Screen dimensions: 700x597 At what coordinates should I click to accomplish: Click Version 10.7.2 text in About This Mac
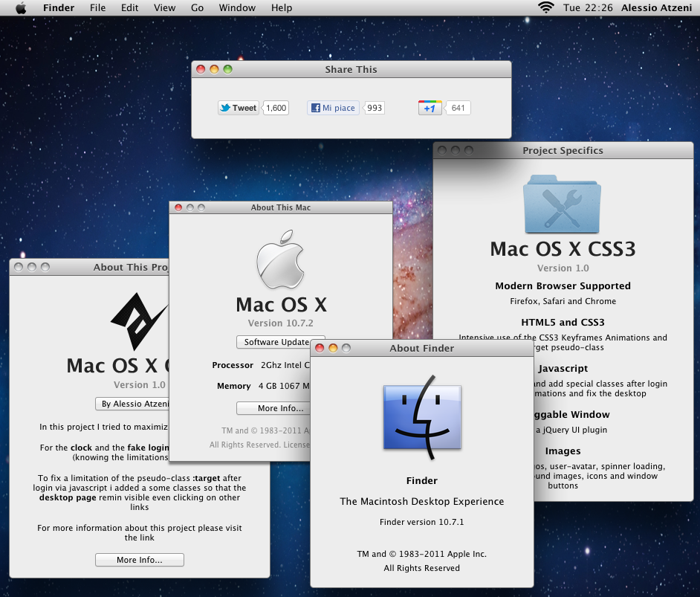point(280,323)
